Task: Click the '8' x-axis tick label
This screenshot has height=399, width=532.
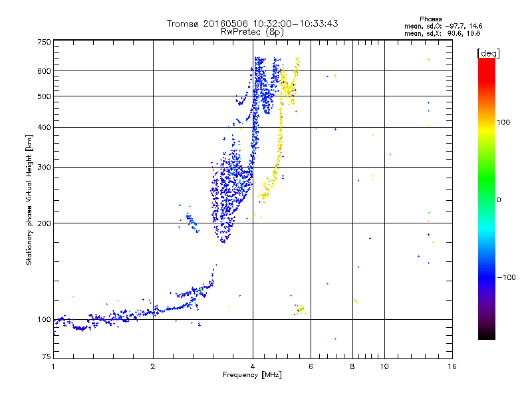Action: [352, 366]
